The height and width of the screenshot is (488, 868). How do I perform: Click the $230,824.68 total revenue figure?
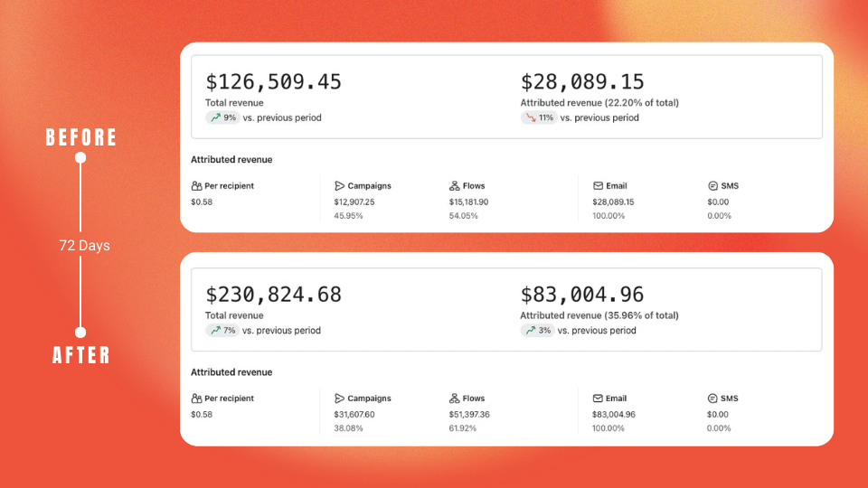tap(274, 295)
